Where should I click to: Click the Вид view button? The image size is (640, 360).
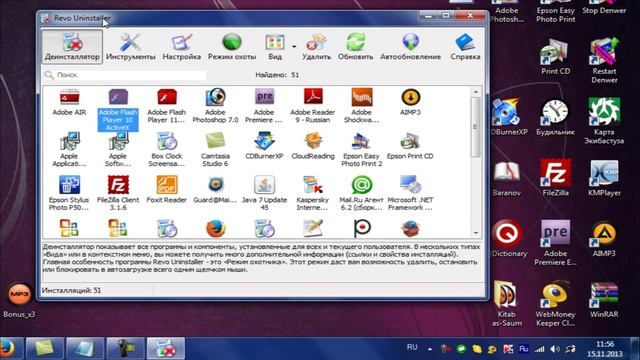(275, 47)
